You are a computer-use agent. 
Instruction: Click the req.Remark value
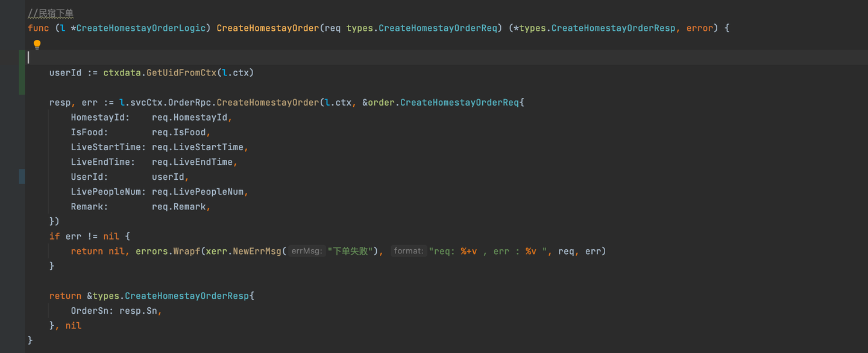coord(179,206)
